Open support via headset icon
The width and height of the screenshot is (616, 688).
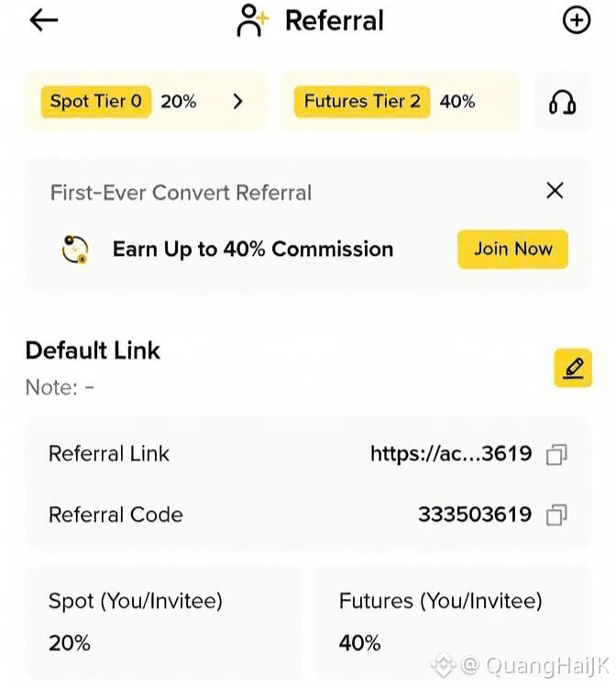coord(562,102)
